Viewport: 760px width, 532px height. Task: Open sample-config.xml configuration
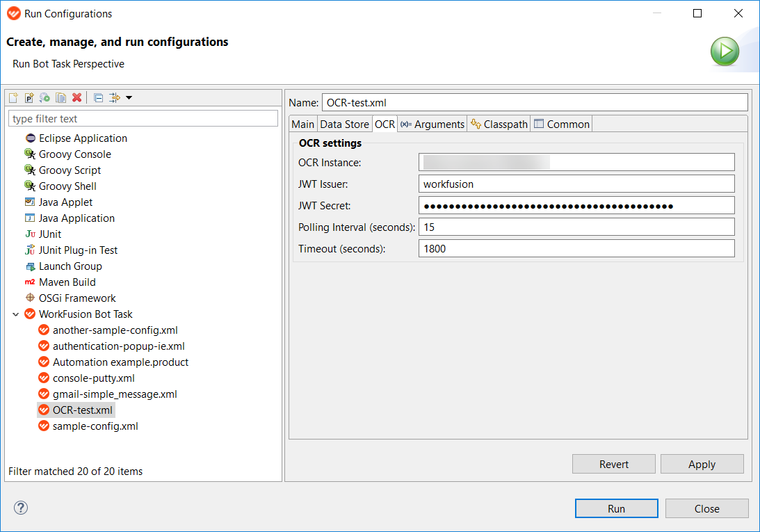pyautogui.click(x=95, y=426)
